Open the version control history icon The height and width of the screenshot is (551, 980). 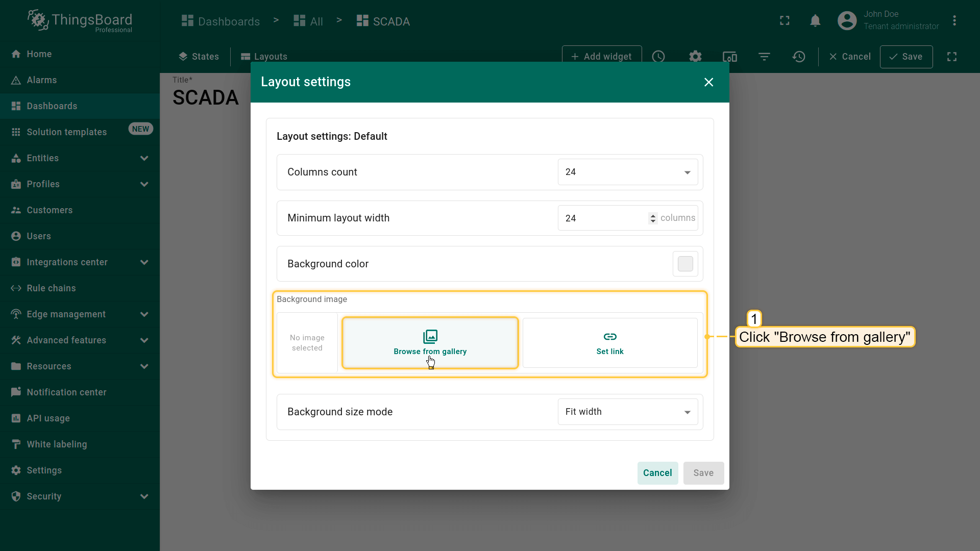coord(799,57)
